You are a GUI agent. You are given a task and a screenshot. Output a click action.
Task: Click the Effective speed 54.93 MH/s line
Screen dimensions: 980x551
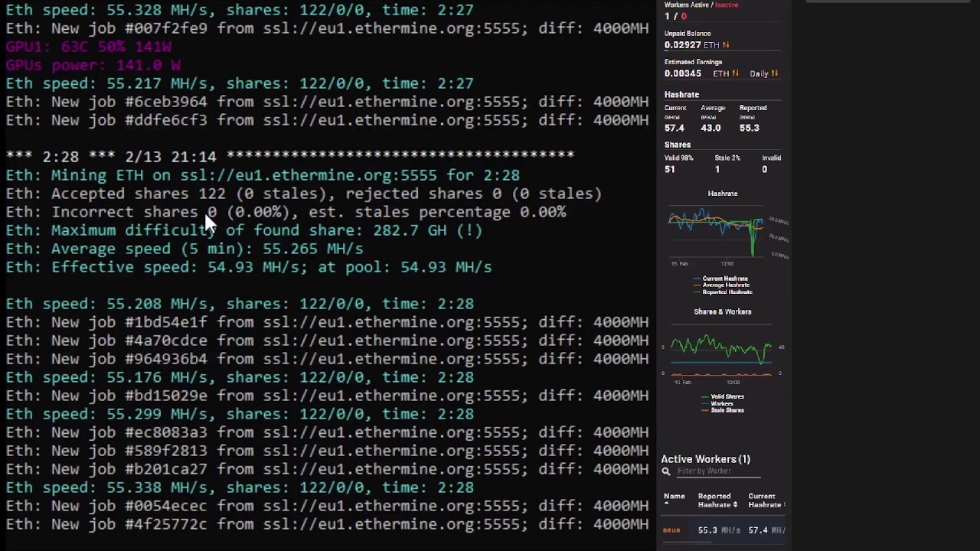click(249, 267)
